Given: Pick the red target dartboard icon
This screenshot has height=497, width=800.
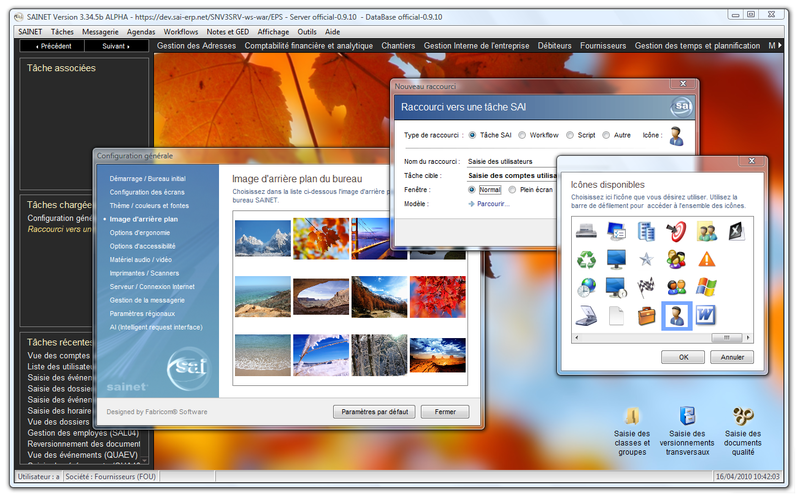Looking at the screenshot, I should point(676,232).
